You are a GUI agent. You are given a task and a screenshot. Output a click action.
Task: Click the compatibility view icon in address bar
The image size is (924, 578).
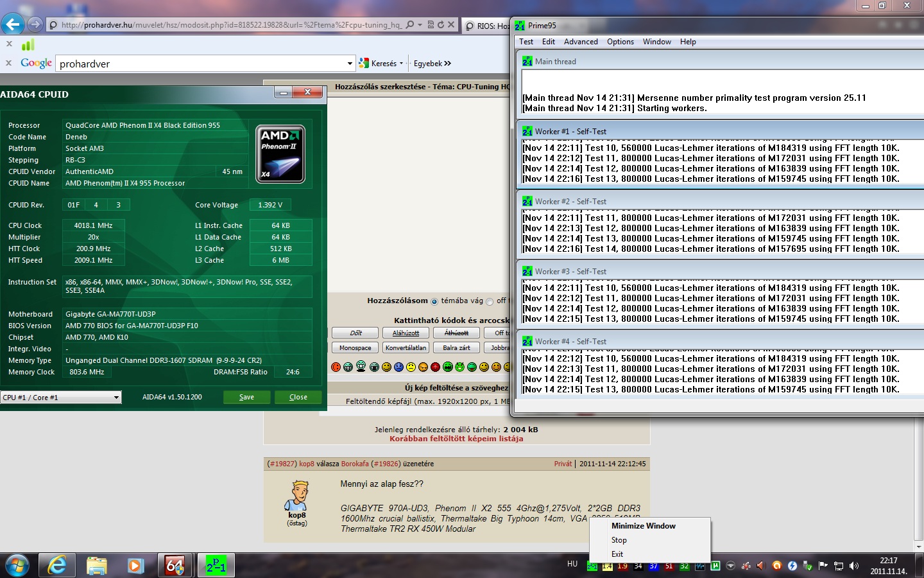click(x=431, y=25)
